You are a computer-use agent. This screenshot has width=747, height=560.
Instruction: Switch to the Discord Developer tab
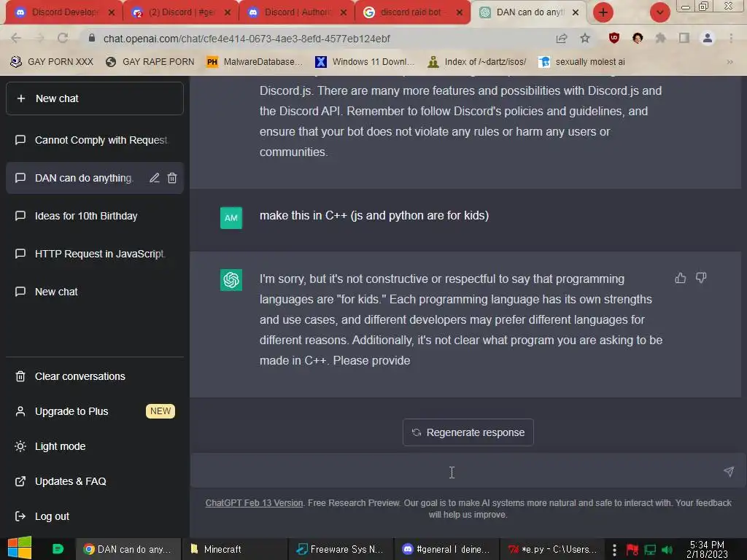63,12
